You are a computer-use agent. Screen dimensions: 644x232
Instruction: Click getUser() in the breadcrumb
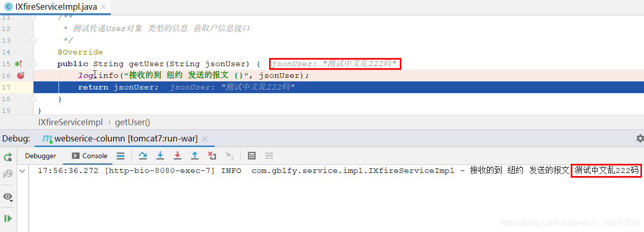132,122
